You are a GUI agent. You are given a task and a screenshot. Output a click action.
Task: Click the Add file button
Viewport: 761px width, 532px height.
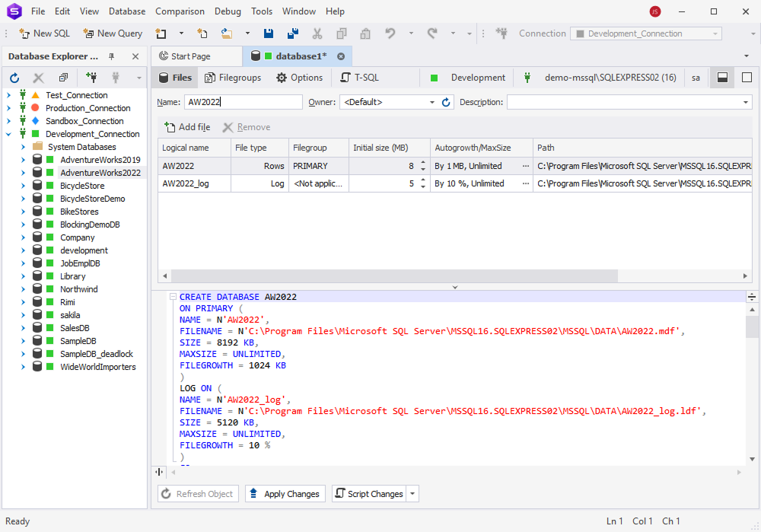click(187, 126)
